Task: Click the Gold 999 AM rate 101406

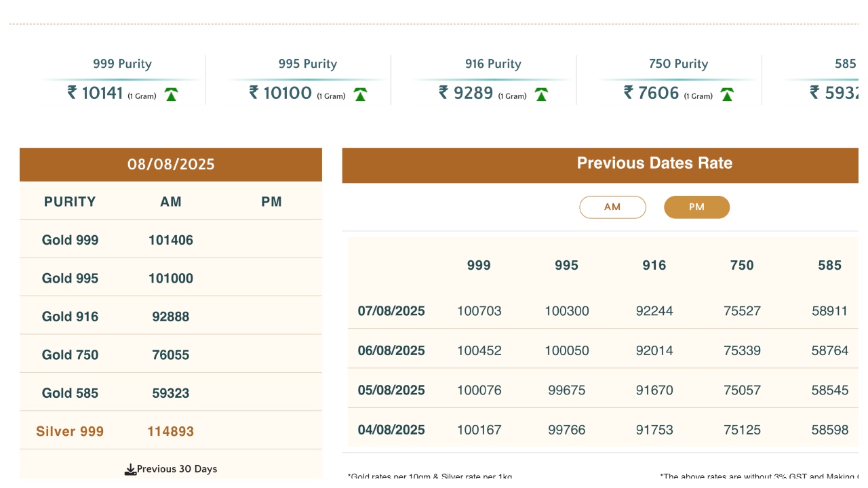Action: coord(171,240)
